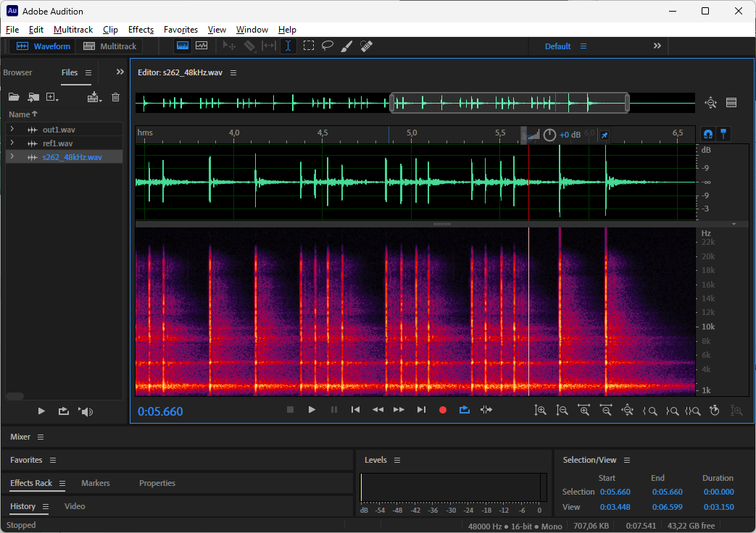Click the Open File folder icon

tap(14, 97)
